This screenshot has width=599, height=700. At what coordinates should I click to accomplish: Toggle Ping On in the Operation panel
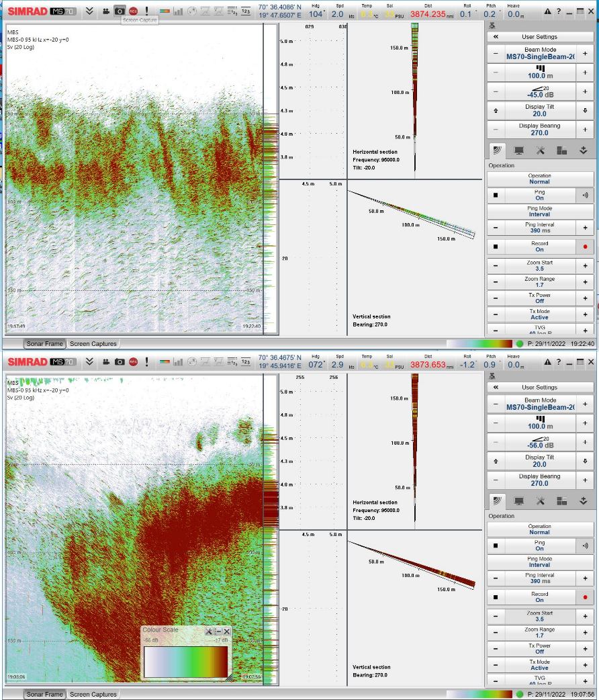pyautogui.click(x=540, y=195)
